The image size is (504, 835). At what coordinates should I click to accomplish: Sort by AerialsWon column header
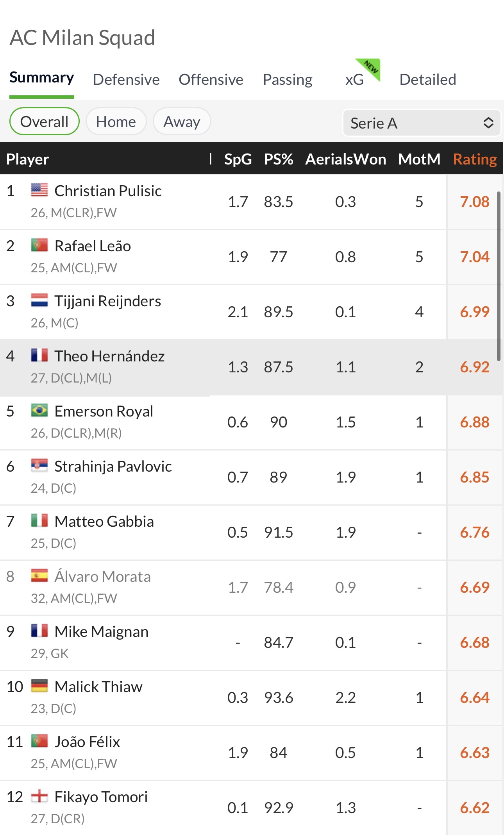tap(345, 159)
